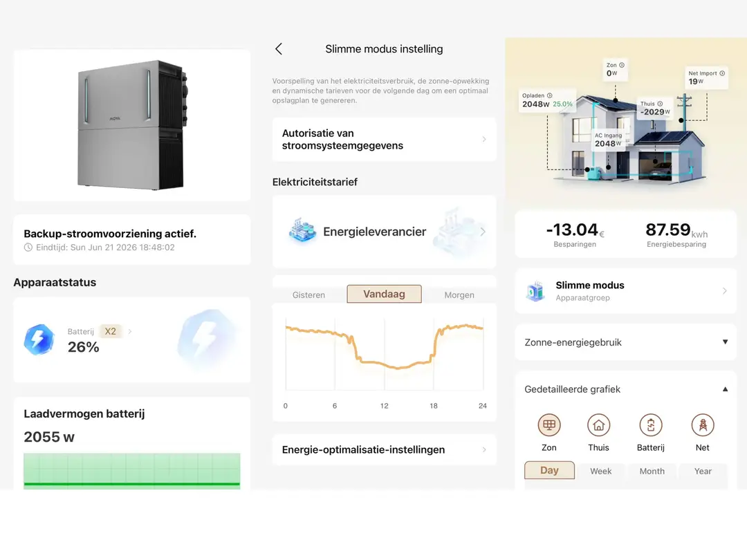Collapse the Gedetailleerde grafiek section
Screen dimensions: 747x560
coord(725,389)
